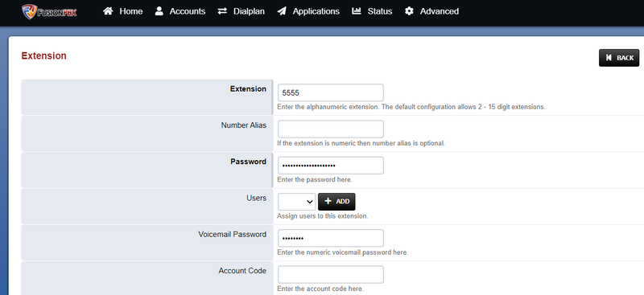The image size is (644, 295).
Task: Click ADD to assign a user
Action: coord(336,202)
